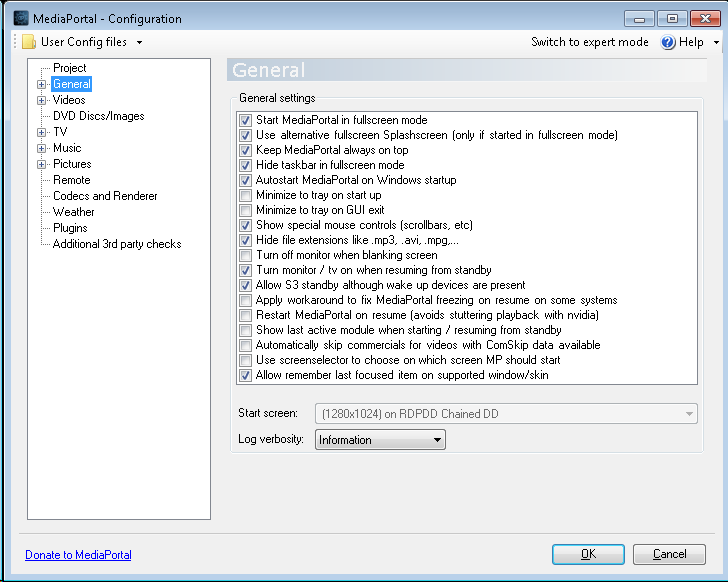Screen dimensions: 728x582
Task: Expand the TV tree node
Action: point(41,132)
